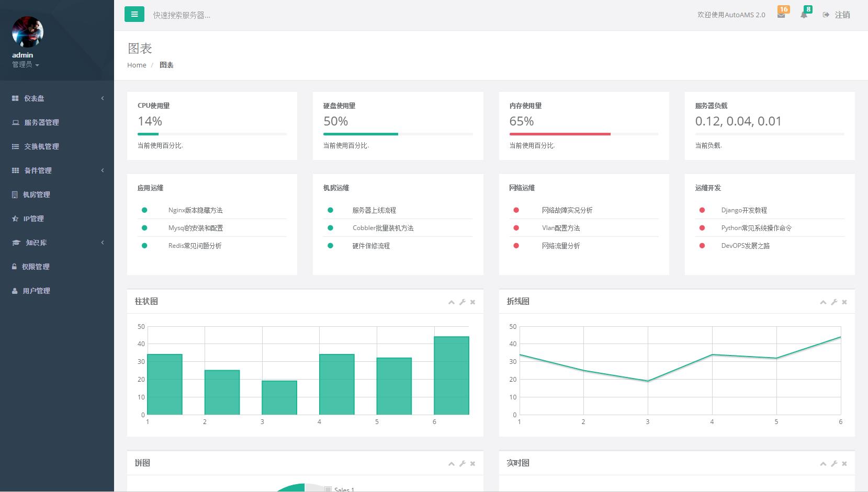Viewport: 868px width, 492px height.
Task: Close the 柱状图 panel
Action: coord(472,302)
